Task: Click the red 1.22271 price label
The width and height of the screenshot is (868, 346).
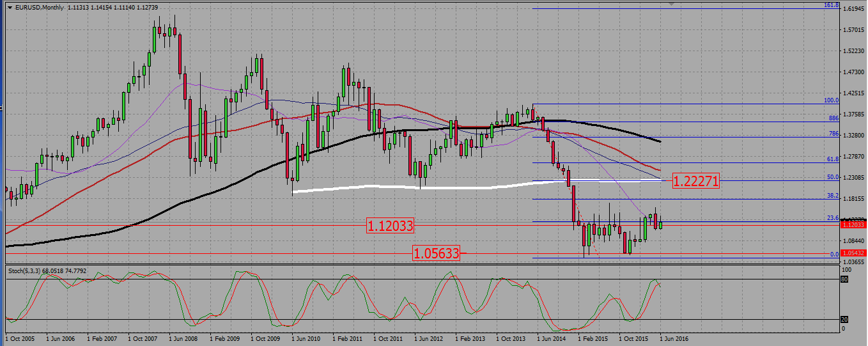Action: point(696,181)
